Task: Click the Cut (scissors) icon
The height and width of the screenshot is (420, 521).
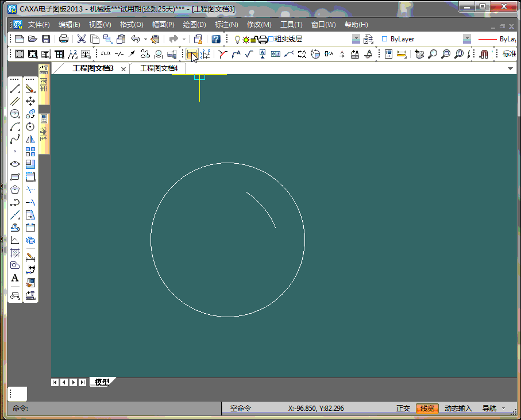Action: click(x=82, y=39)
